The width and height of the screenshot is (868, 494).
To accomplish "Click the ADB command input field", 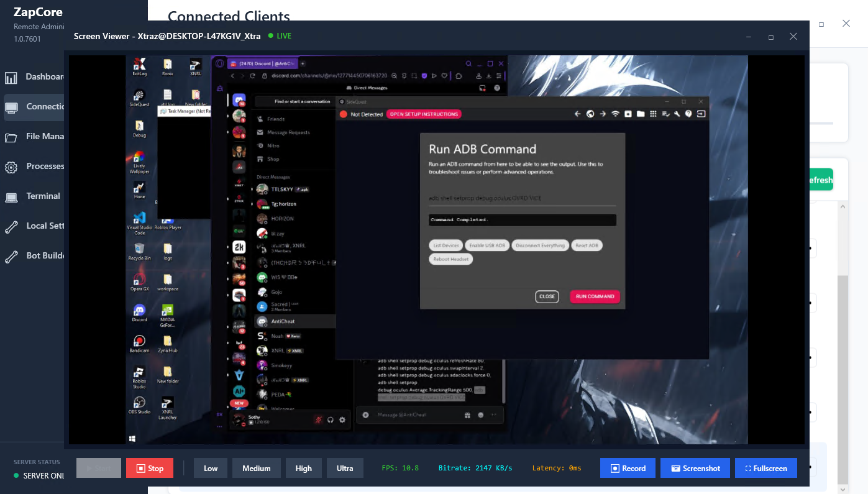I will 522,198.
